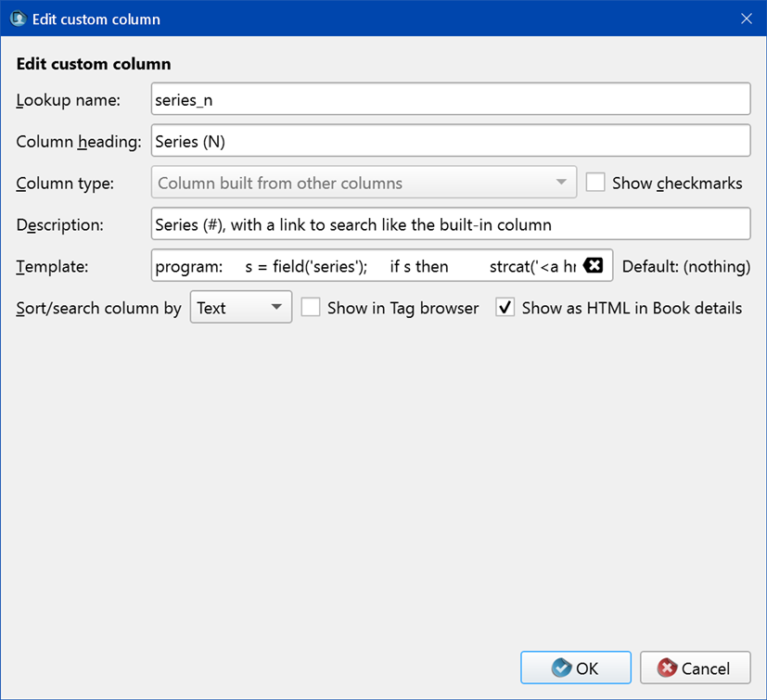Click the "Sort/search column by" label
The width and height of the screenshot is (767, 700).
point(99,308)
